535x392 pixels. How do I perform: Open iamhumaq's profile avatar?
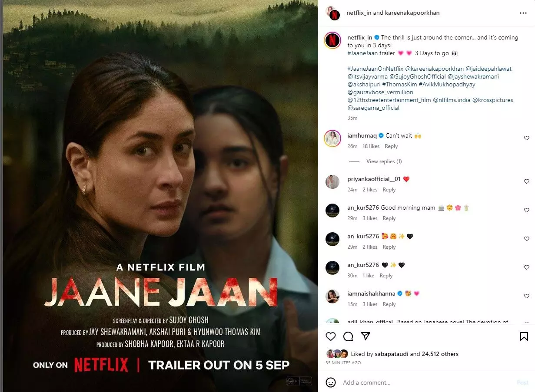pyautogui.click(x=332, y=138)
